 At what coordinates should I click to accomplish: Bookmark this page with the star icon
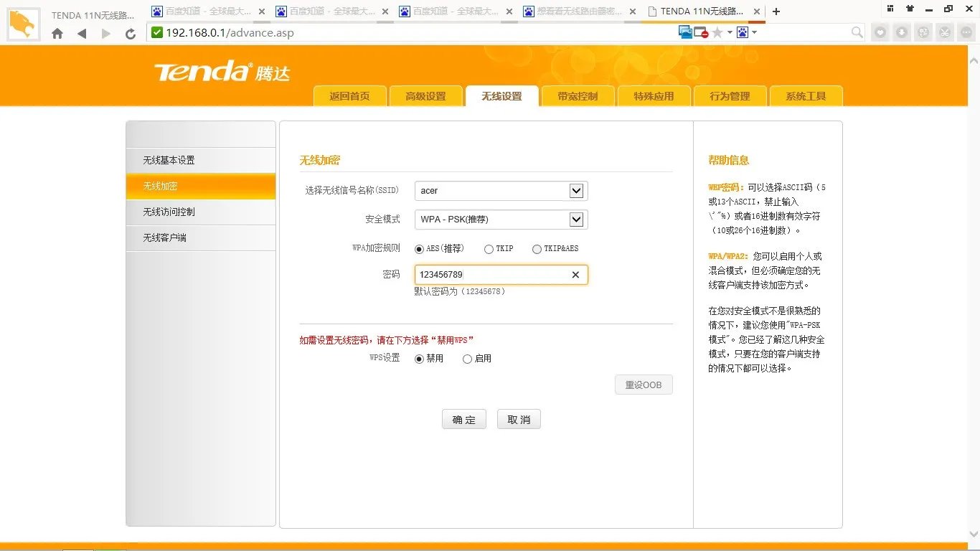pos(717,32)
